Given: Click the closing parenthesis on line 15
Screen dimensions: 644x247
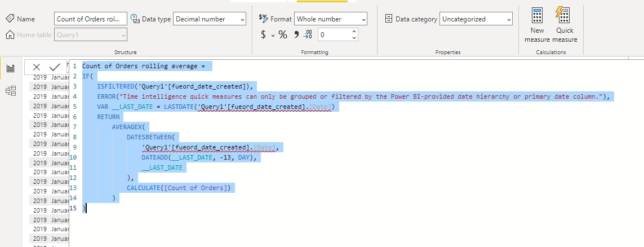Looking at the screenshot, I should [84, 208].
